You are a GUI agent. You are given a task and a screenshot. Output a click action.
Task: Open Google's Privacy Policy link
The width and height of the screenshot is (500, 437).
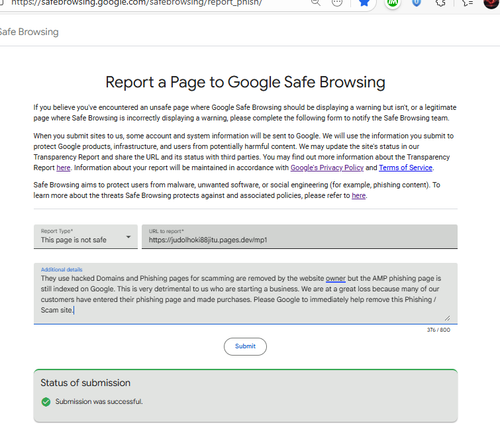pos(327,168)
